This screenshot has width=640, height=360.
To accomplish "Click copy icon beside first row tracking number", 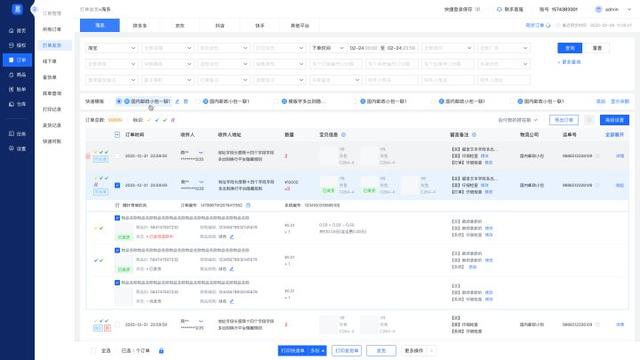I will pos(598,156).
